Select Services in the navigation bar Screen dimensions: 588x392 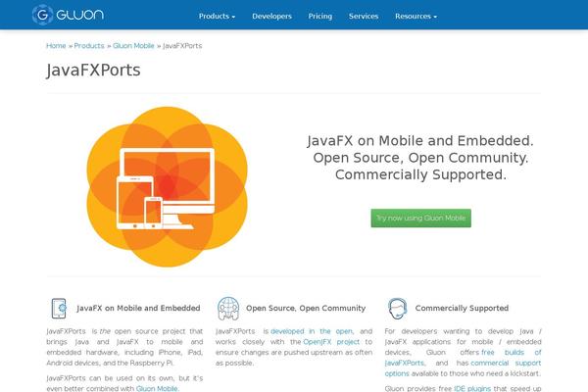coord(364,16)
